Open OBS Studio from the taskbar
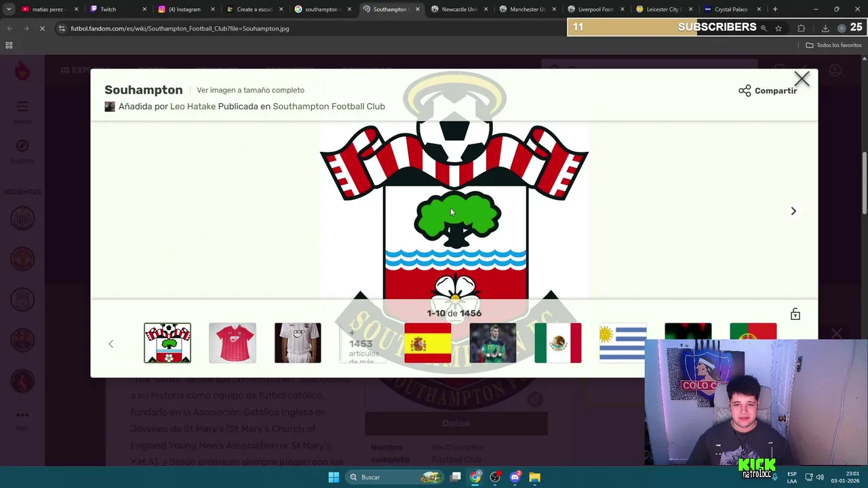The image size is (868, 488). [495, 477]
